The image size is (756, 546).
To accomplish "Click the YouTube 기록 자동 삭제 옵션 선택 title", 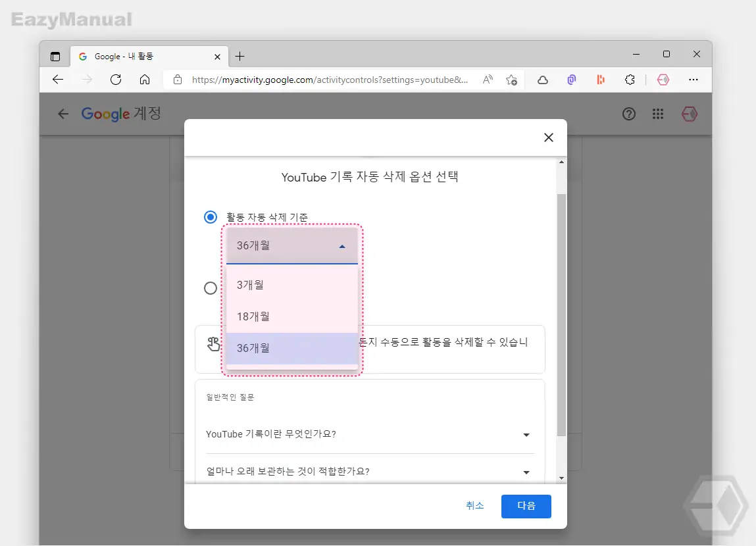I will [x=369, y=177].
